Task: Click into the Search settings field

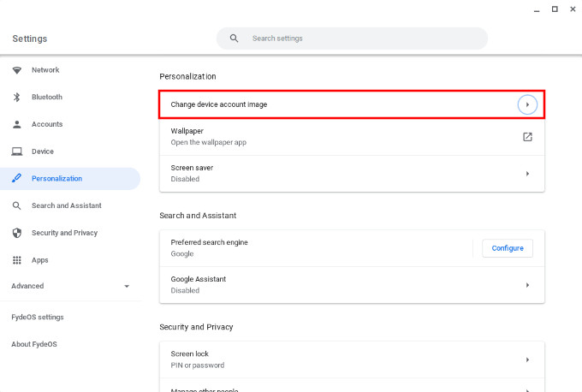Action: click(352, 39)
